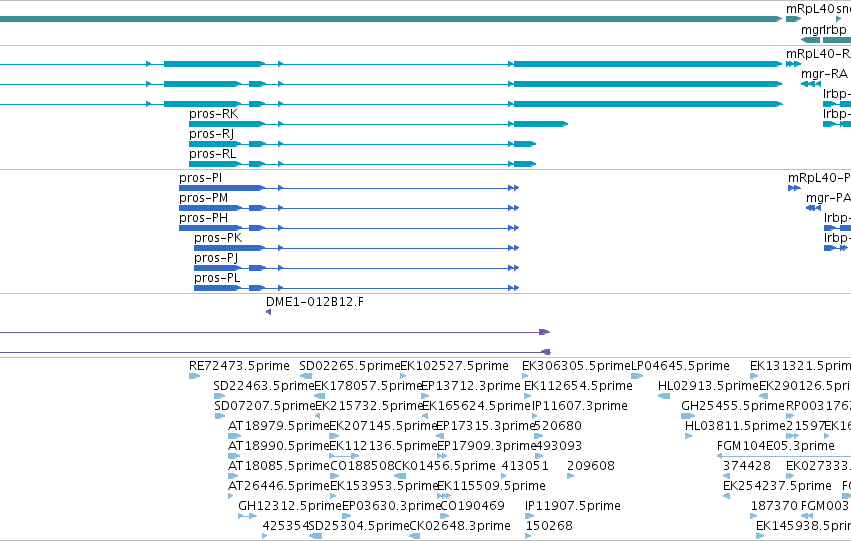Select AT18979.5prime EST label

(x=278, y=427)
